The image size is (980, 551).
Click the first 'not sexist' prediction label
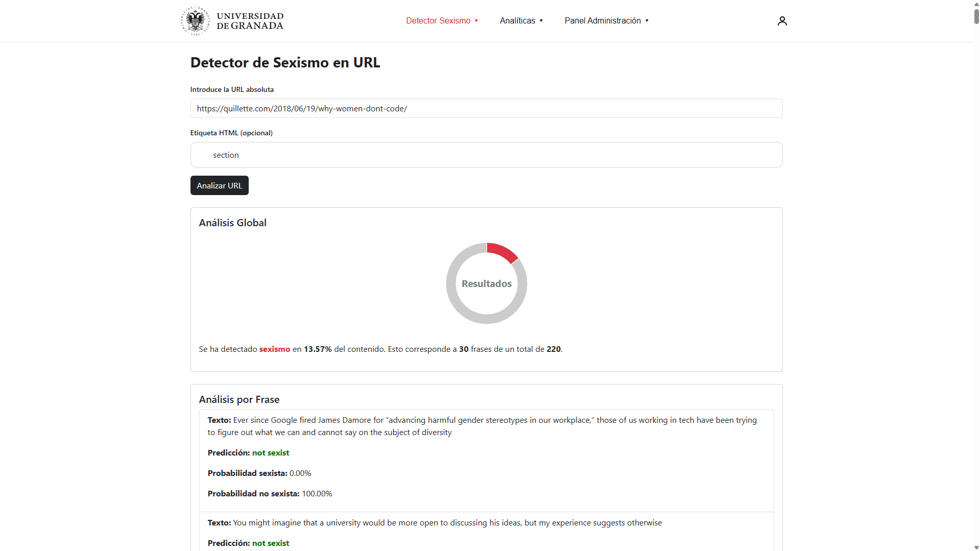[x=271, y=453]
